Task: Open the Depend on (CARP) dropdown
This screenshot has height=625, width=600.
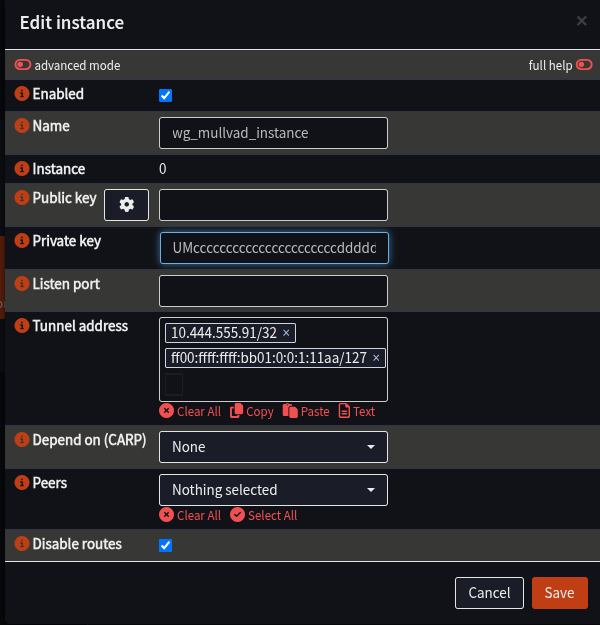Action: pos(273,447)
